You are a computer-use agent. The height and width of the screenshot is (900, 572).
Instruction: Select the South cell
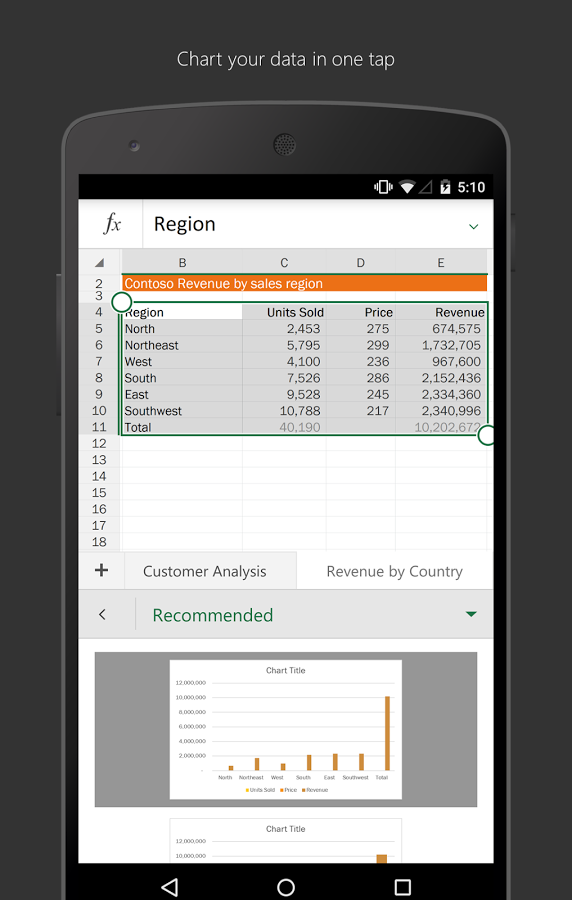tap(182, 378)
